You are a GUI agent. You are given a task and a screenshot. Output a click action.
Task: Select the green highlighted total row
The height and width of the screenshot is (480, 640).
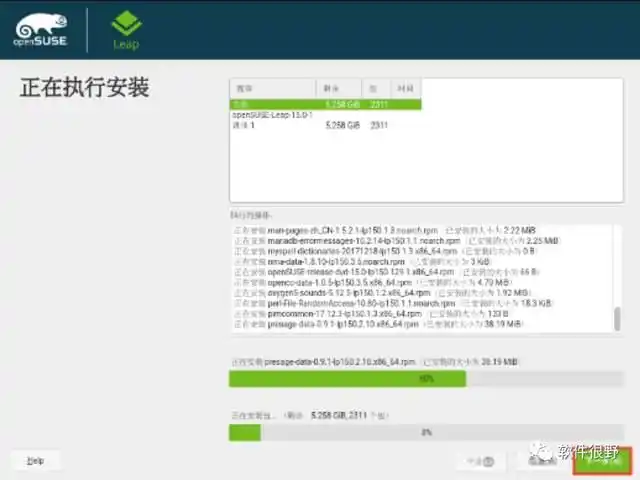tap(326, 104)
